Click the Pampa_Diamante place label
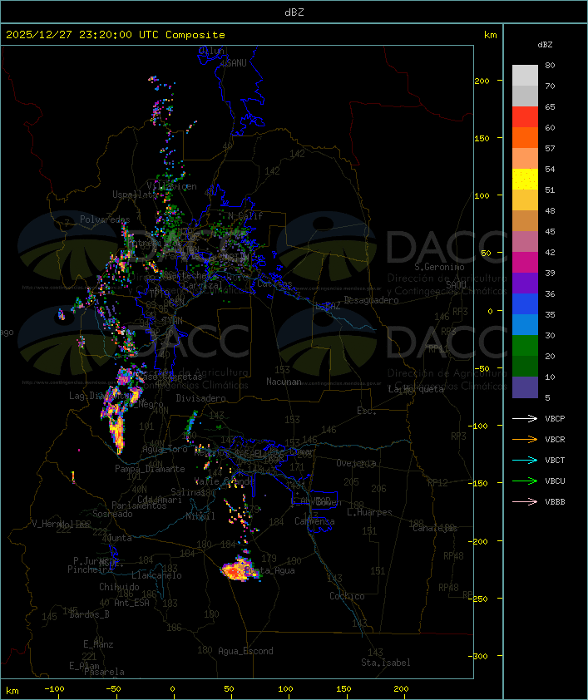This screenshot has height=700, width=588. pyautogui.click(x=150, y=469)
